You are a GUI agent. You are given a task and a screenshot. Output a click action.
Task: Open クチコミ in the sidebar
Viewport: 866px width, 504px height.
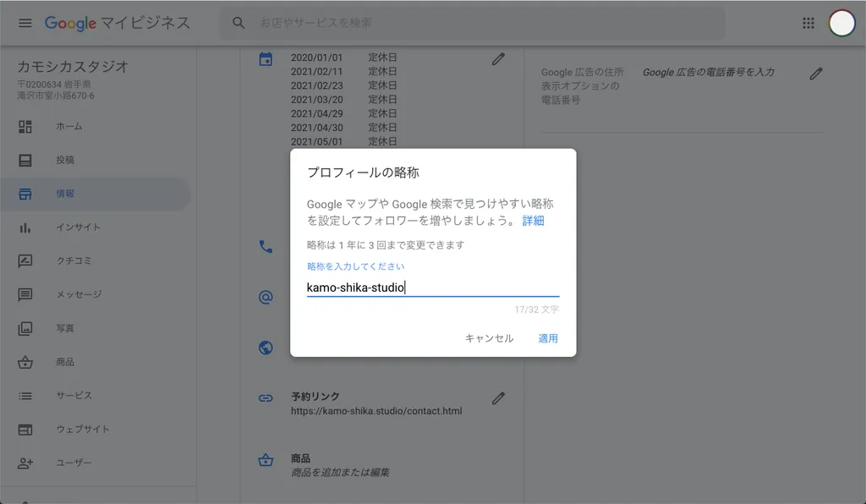click(74, 261)
